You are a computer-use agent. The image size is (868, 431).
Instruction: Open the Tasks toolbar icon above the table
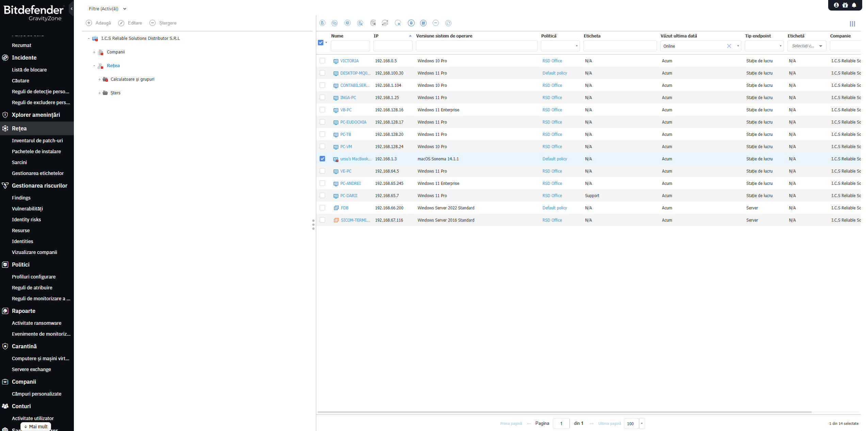322,23
